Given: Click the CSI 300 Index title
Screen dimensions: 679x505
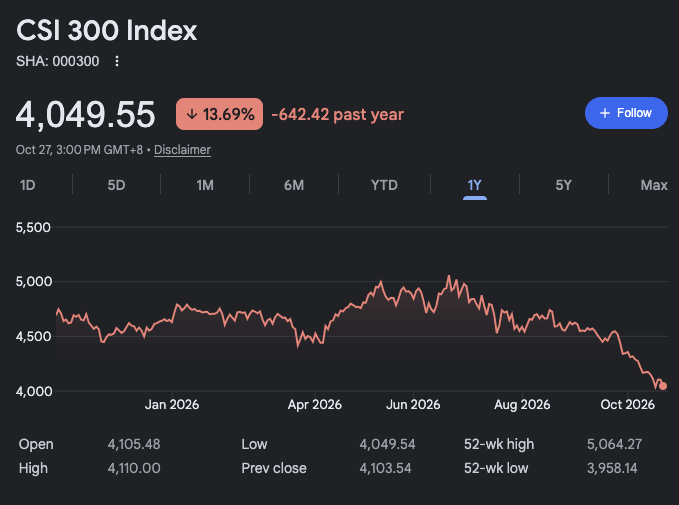Looking at the screenshot, I should tap(107, 30).
